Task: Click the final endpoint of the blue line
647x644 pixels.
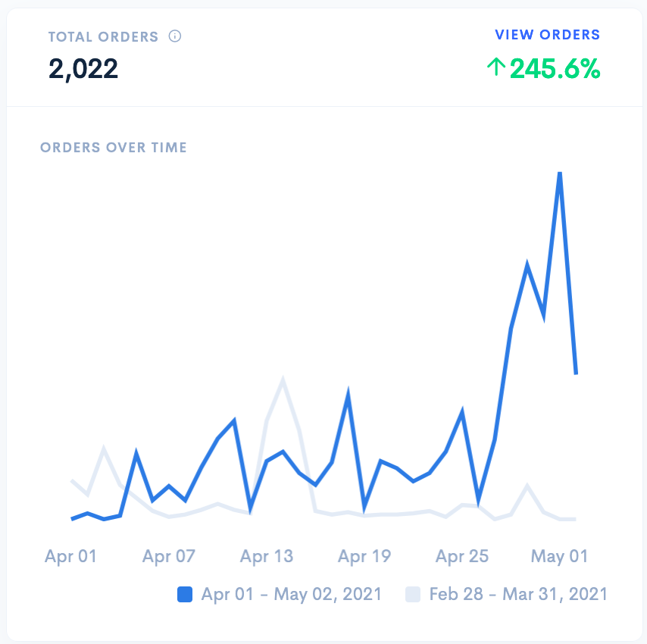Action: point(577,374)
